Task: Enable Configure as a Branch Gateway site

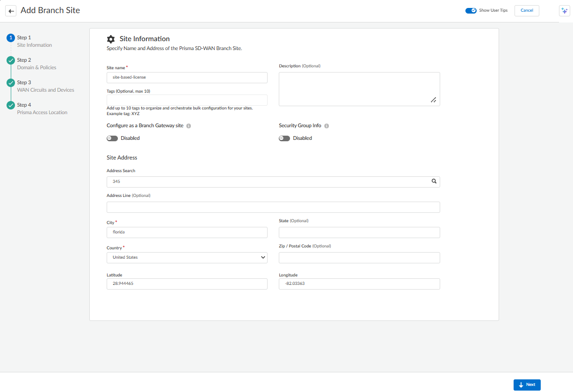Action: point(112,138)
